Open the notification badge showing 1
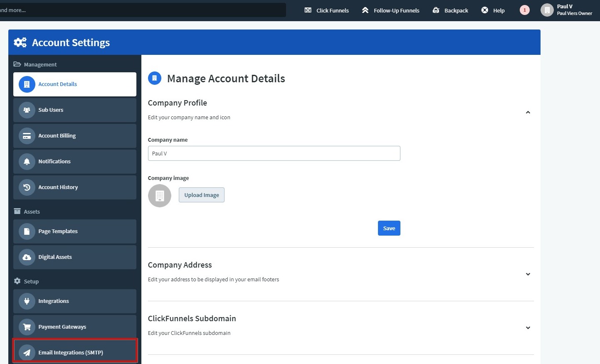Viewport: 600px width, 364px height. 525,10
